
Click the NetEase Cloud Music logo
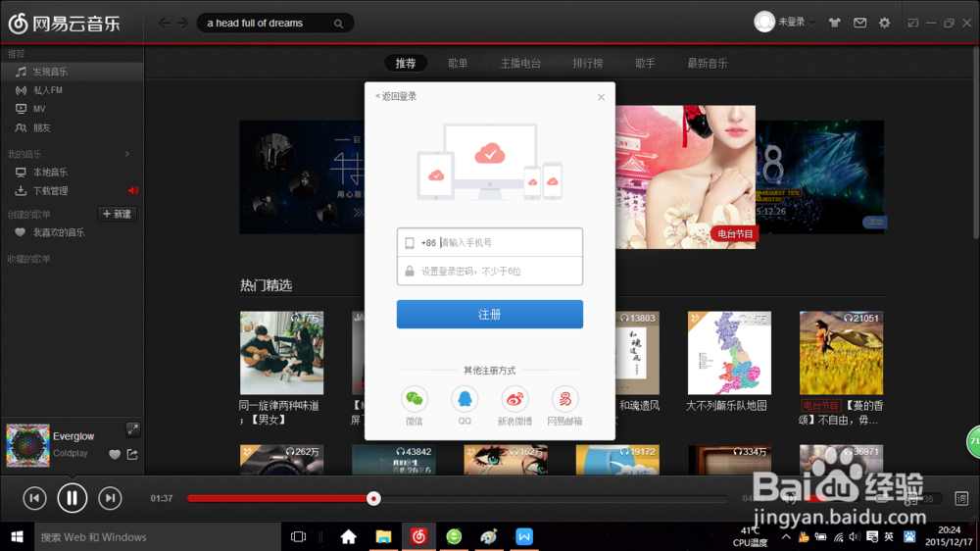click(65, 24)
